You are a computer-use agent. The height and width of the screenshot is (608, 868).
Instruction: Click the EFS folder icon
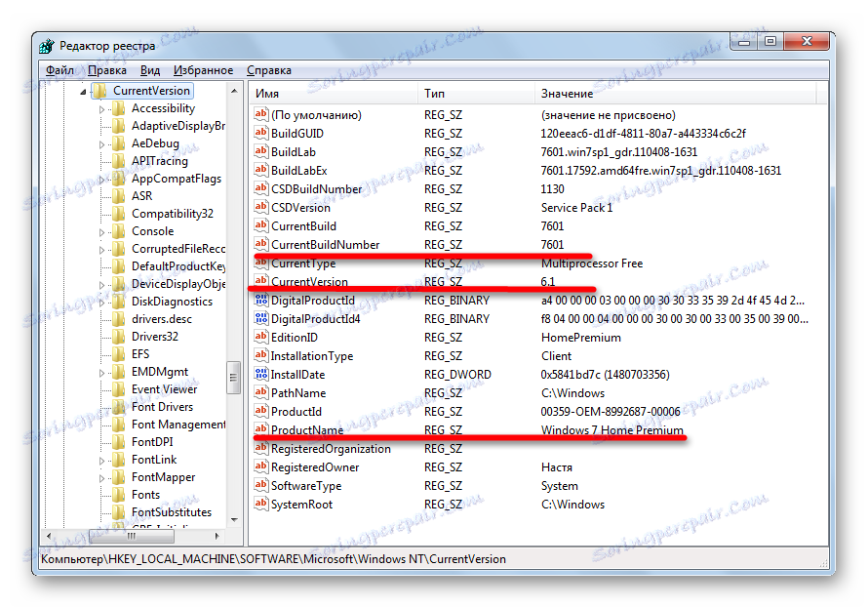pyautogui.click(x=118, y=354)
